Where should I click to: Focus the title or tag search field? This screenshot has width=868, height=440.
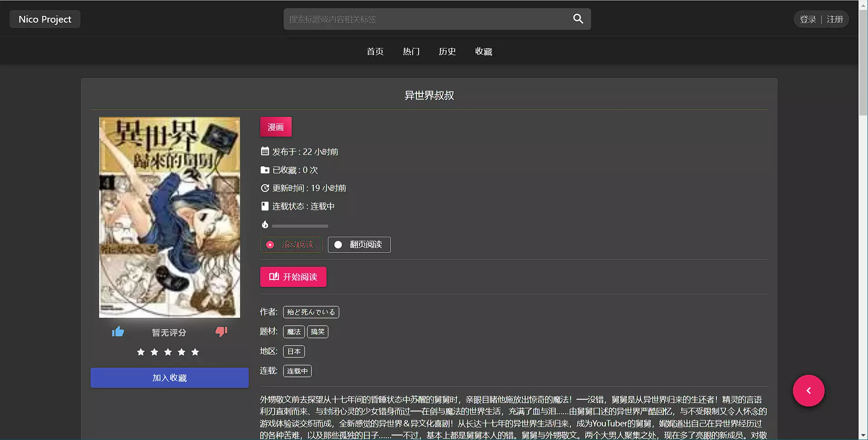tap(425, 19)
